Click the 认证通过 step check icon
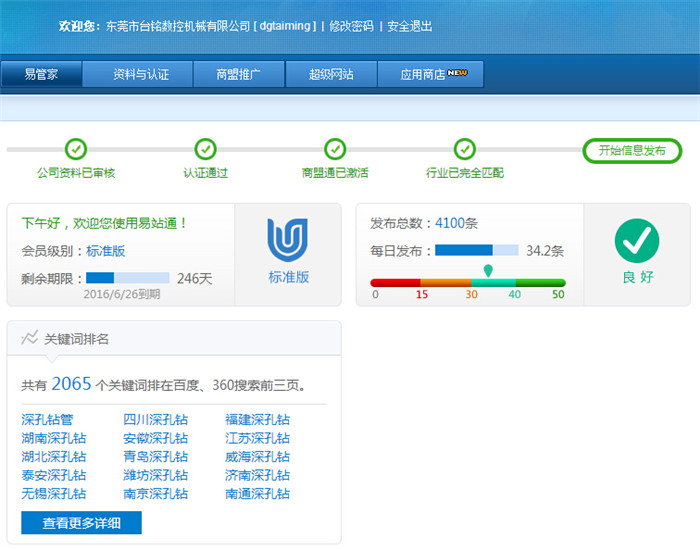The image size is (700, 550). click(x=205, y=150)
